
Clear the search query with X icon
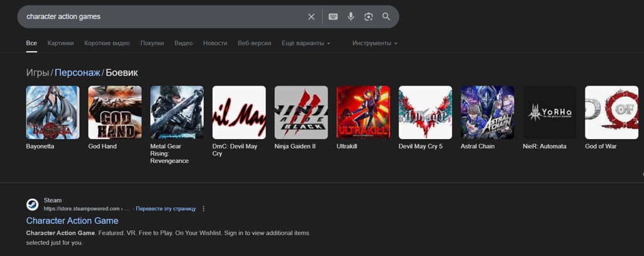coord(311,17)
